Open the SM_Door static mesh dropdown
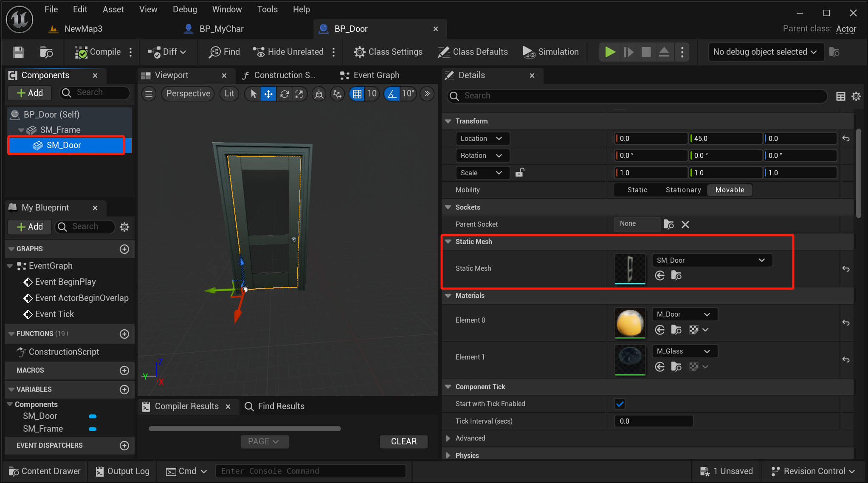Image resolution: width=868 pixels, height=483 pixels. [x=712, y=261]
